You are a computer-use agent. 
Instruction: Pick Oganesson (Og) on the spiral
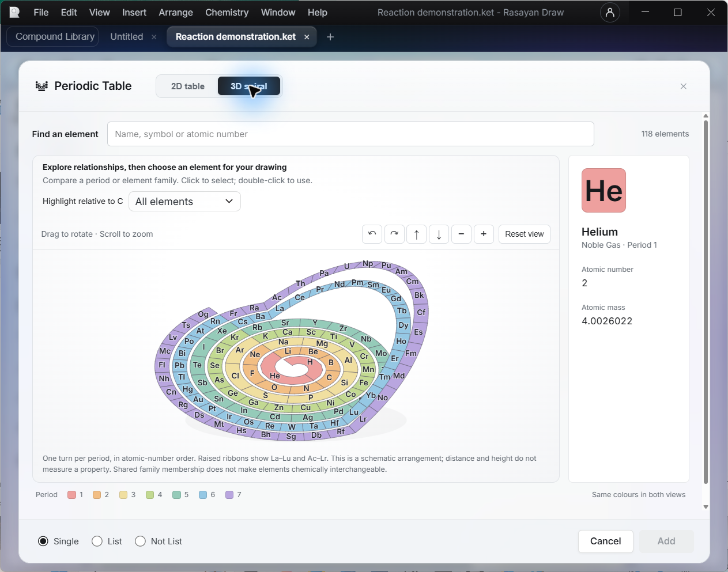(203, 314)
